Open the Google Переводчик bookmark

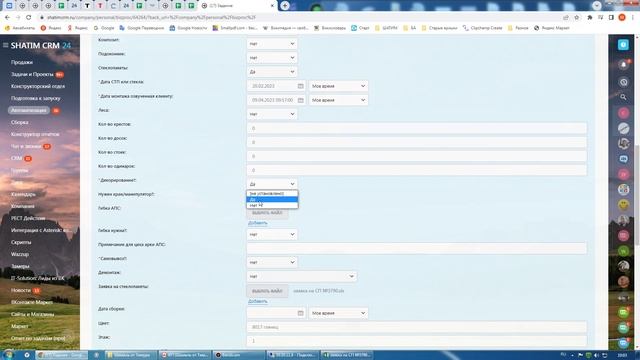tap(142, 28)
